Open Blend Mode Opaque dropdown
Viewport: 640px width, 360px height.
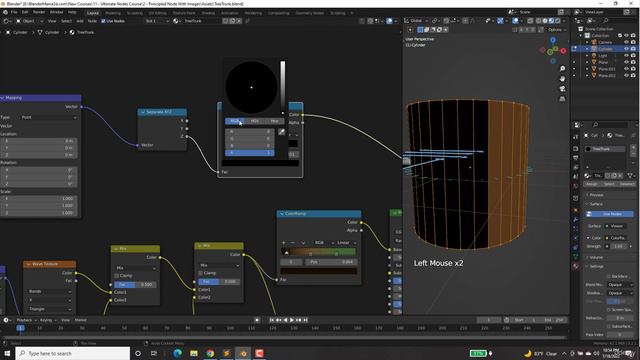(x=620, y=284)
